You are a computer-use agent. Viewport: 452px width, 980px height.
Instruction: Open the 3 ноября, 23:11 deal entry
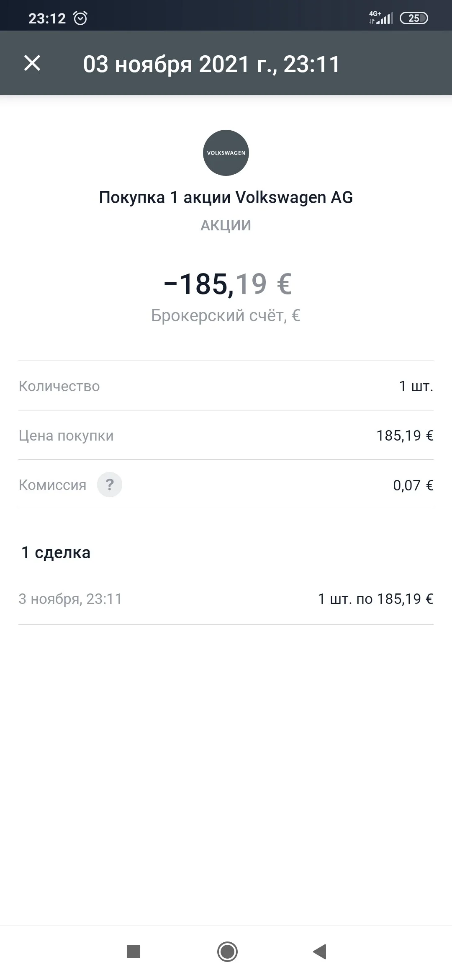click(x=226, y=599)
